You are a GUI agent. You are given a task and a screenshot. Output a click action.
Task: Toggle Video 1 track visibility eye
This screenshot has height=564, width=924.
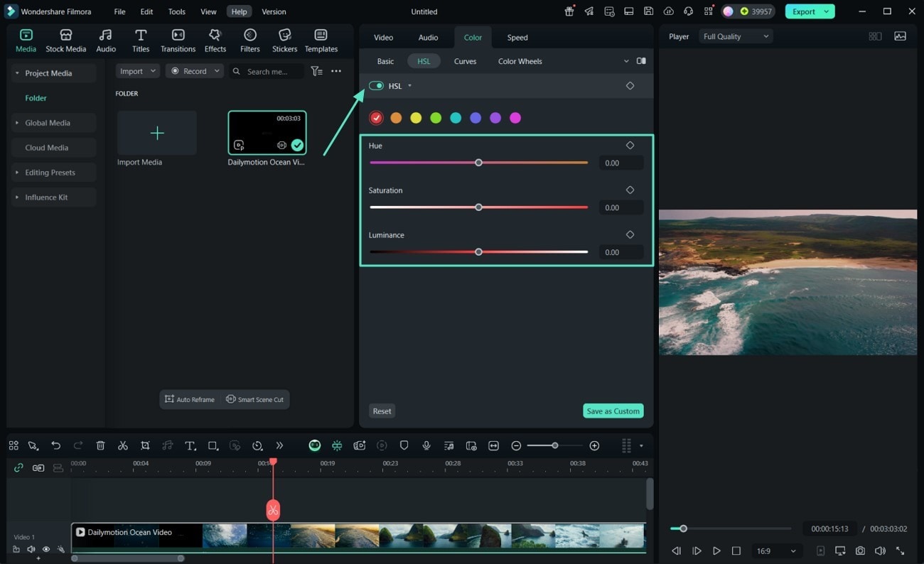pos(46,549)
